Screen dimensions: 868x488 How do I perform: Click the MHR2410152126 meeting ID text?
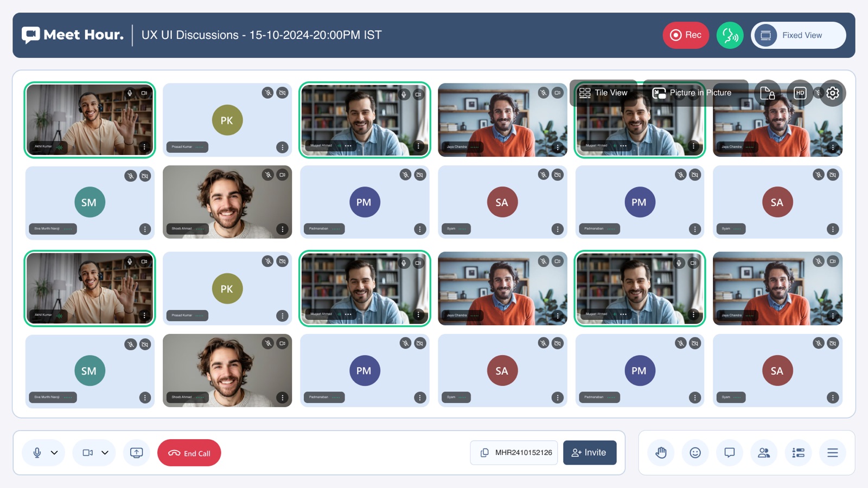click(x=524, y=453)
